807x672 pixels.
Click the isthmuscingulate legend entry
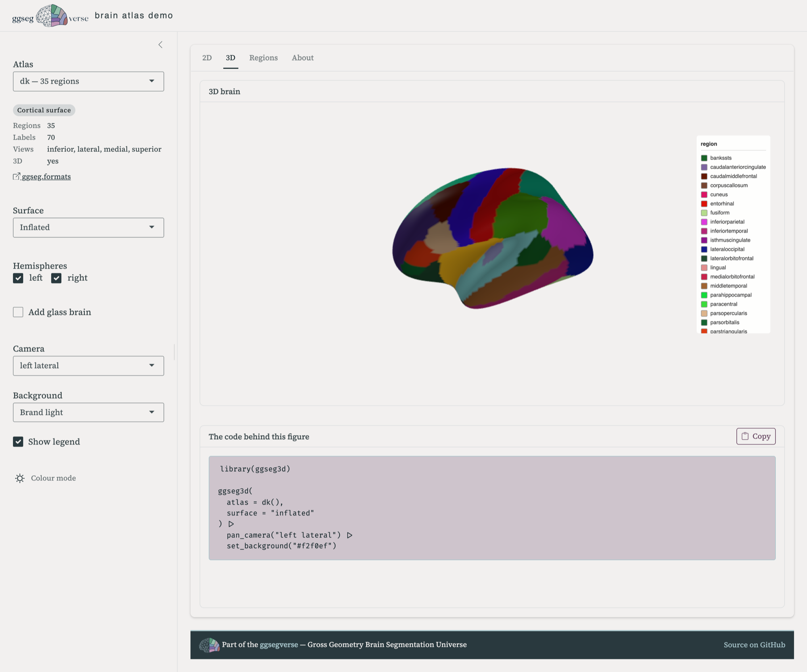(726, 240)
